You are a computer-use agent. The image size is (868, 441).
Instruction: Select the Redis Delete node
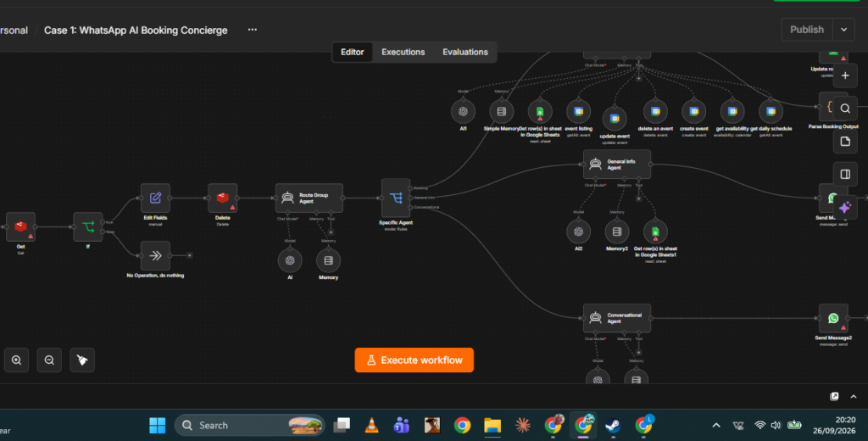point(223,198)
